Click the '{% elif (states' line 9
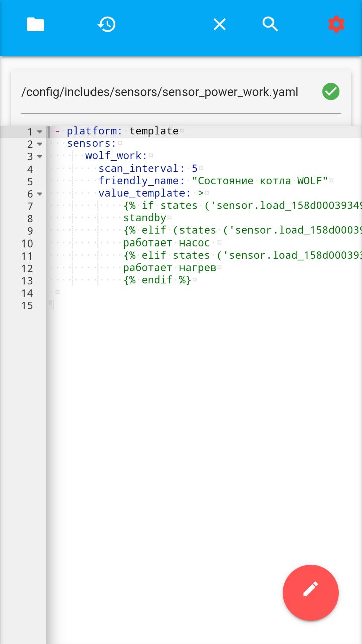The width and height of the screenshot is (362, 644). pos(242,230)
